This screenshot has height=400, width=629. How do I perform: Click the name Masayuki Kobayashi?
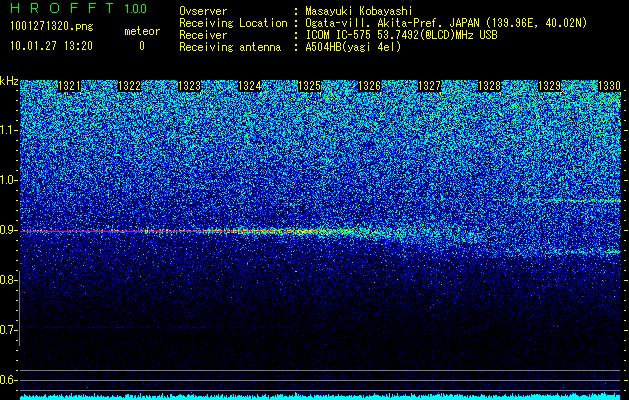[359, 11]
